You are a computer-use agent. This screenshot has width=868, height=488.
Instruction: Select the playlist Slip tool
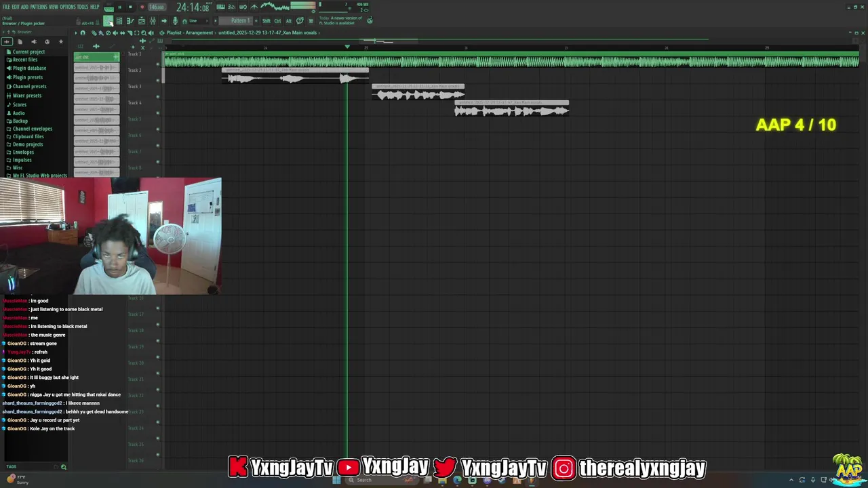coord(122,33)
